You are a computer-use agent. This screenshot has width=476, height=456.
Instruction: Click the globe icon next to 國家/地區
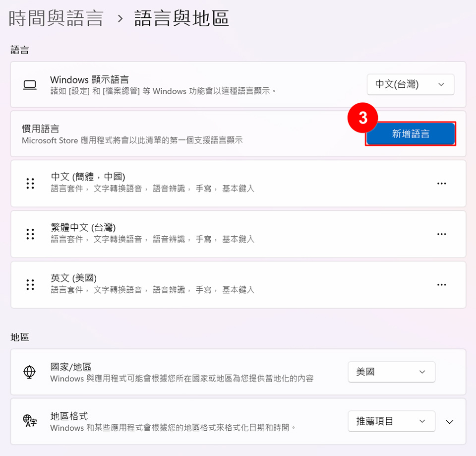click(x=30, y=372)
